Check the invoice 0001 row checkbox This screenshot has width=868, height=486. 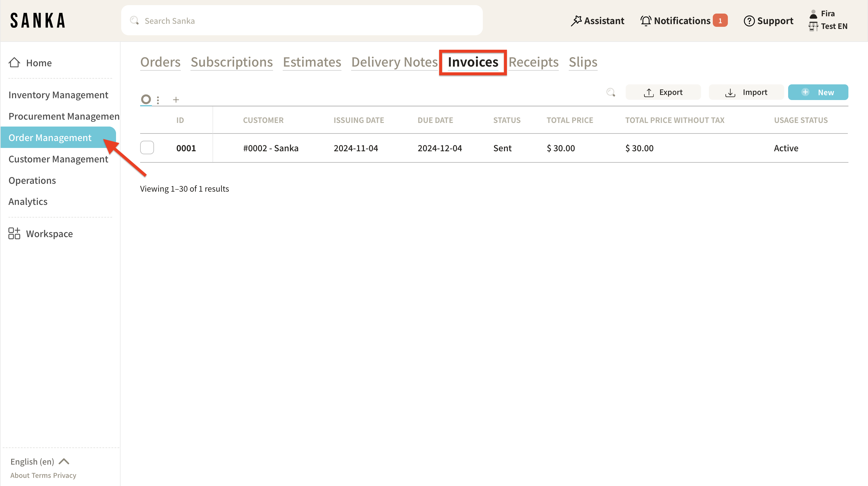click(x=147, y=148)
